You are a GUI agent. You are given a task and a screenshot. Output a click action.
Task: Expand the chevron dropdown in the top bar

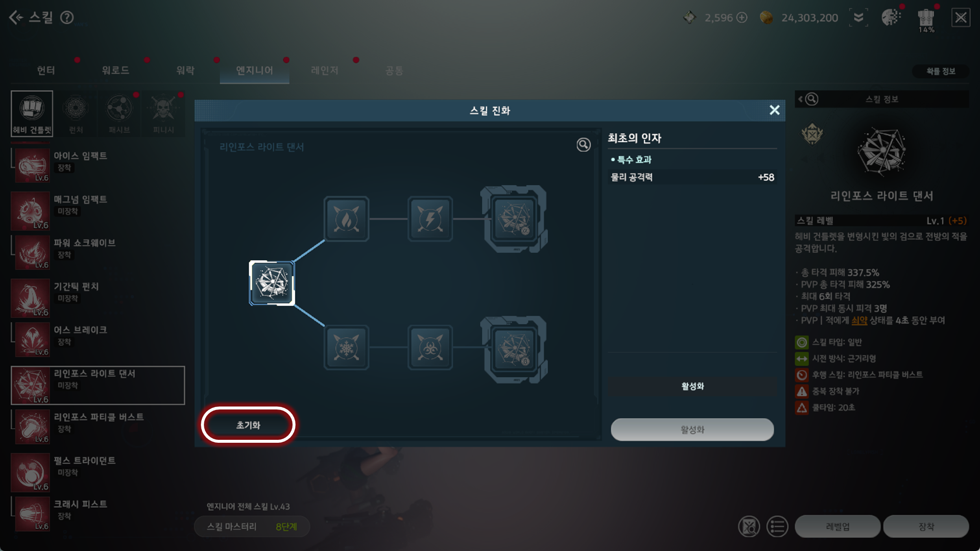tap(858, 18)
